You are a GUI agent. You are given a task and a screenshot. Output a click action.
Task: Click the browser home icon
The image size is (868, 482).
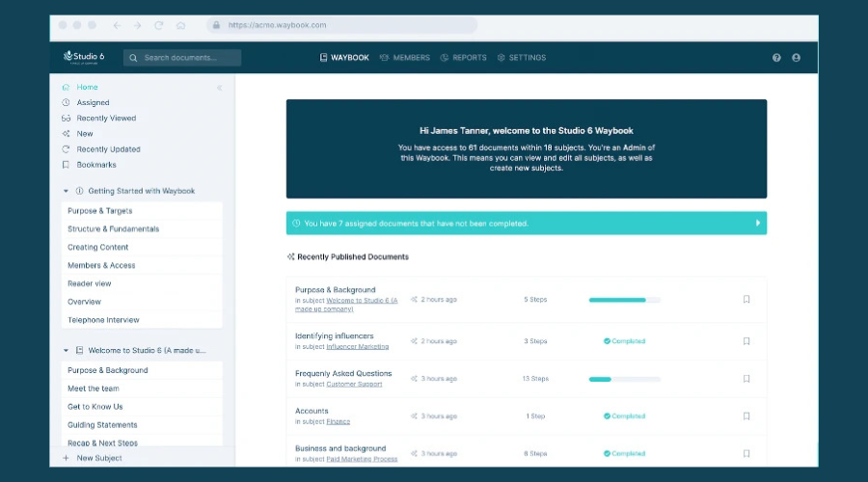pos(180,25)
